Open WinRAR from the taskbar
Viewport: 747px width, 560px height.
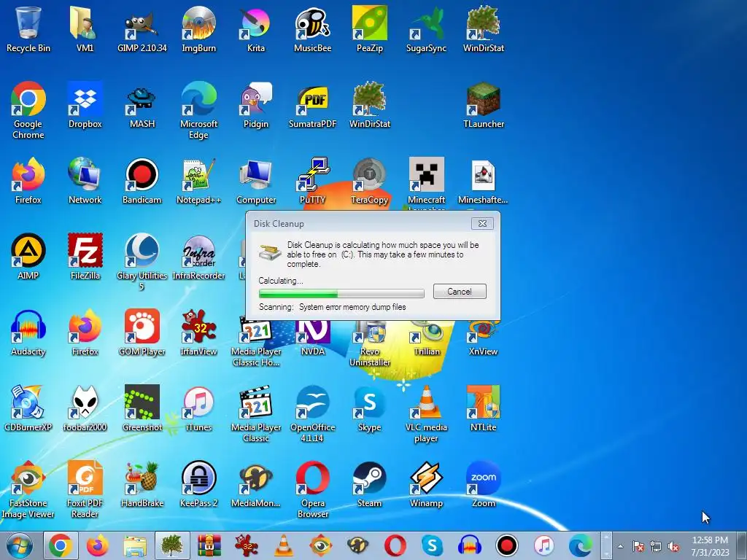pyautogui.click(x=209, y=545)
